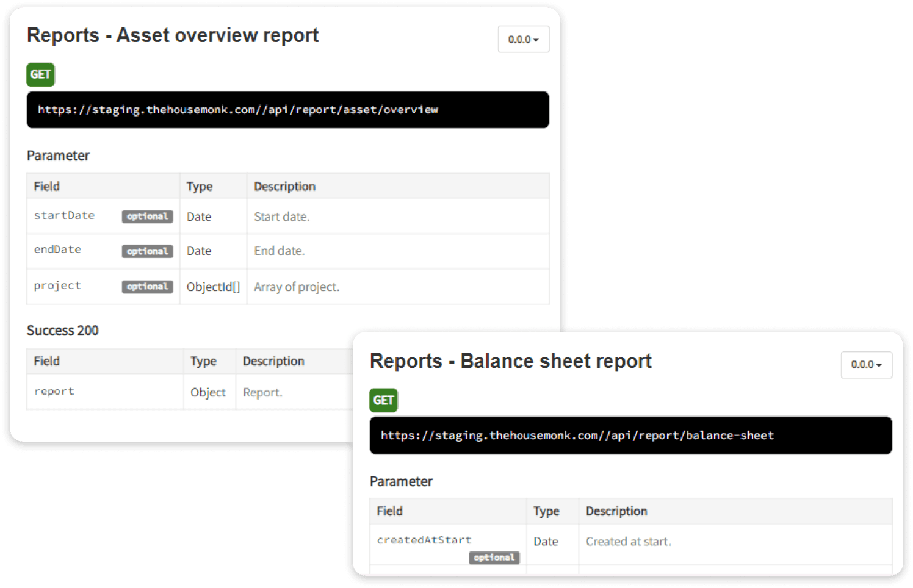This screenshot has height=588, width=913.
Task: Select the endDate field name
Action: point(57,249)
